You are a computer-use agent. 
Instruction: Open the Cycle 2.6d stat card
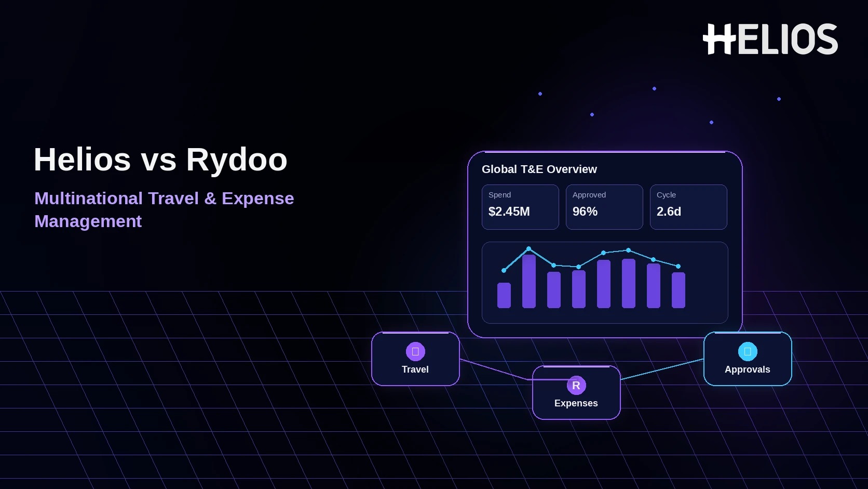(x=688, y=207)
